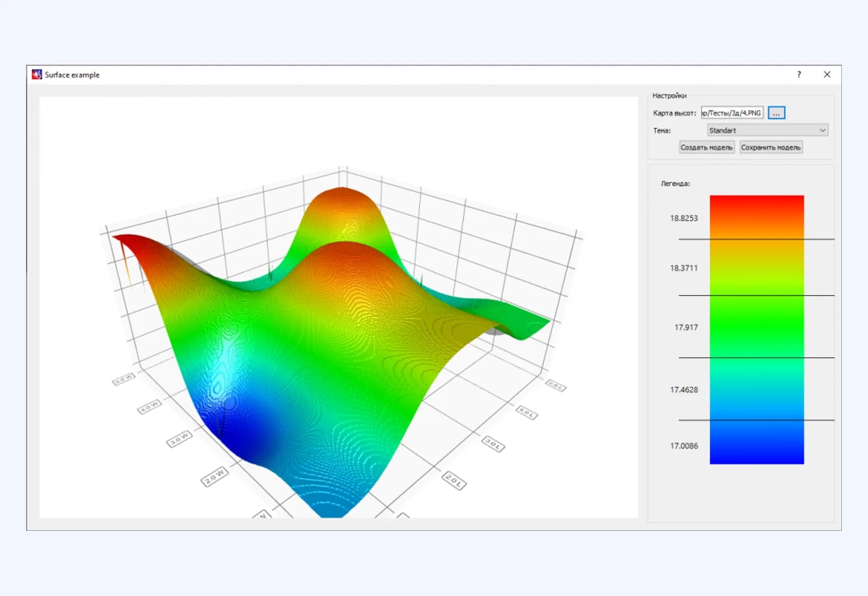The width and height of the screenshot is (868, 596).
Task: Click the question mark help button
Action: click(799, 74)
